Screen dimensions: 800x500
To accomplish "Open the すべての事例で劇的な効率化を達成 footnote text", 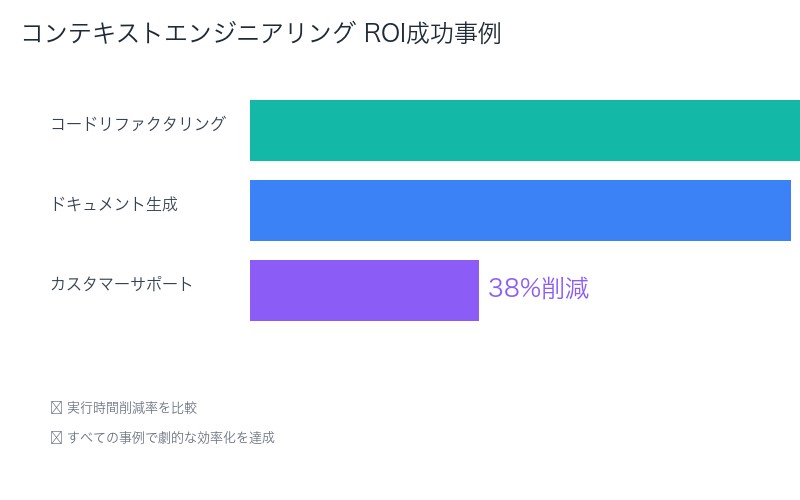I will pyautogui.click(x=170, y=438).
